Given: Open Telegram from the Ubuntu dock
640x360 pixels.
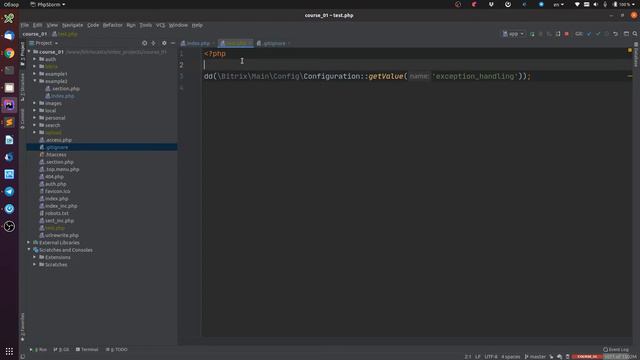Looking at the screenshot, I should pos(9,191).
